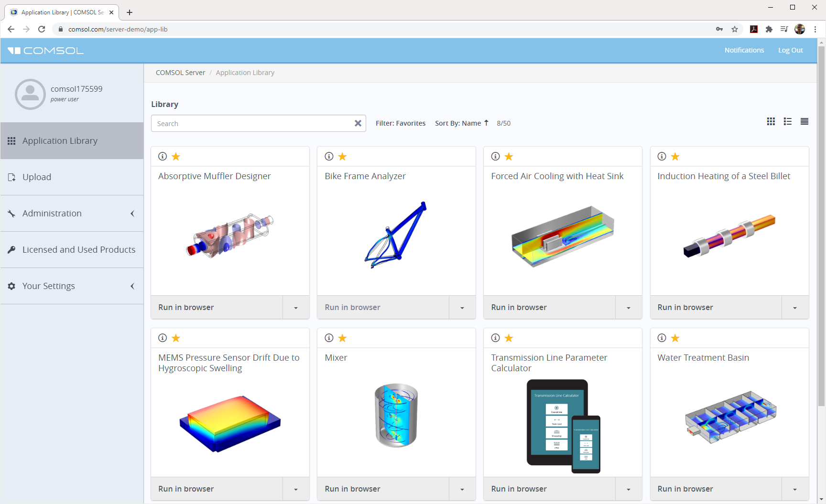Run Induction Heating of Steel Billet in browser
Image resolution: width=826 pixels, height=504 pixels.
[716, 307]
